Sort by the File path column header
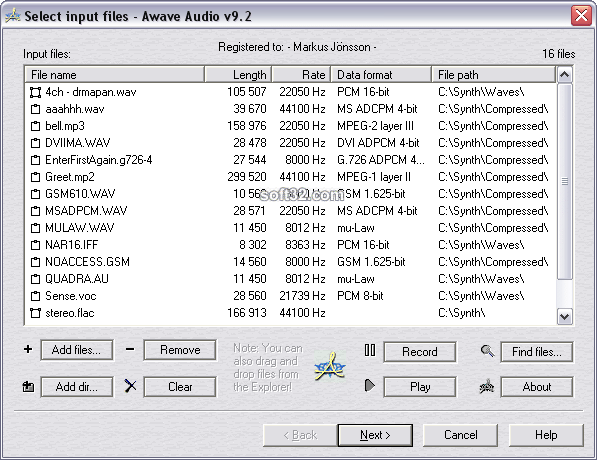The height and width of the screenshot is (460, 597). tap(494, 75)
